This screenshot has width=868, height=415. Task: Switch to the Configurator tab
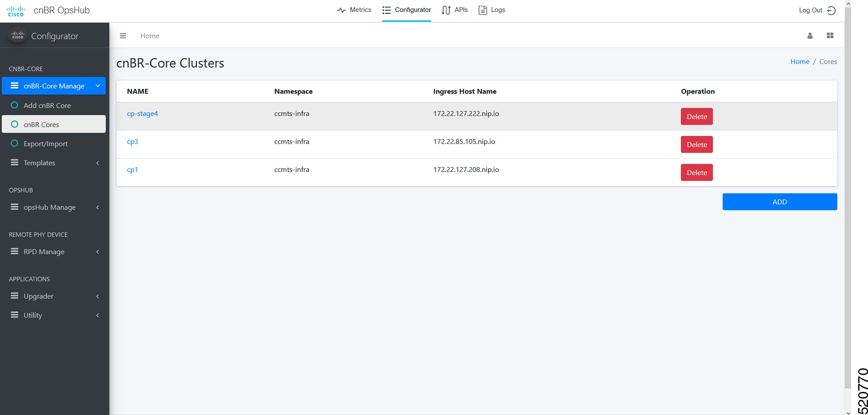coord(406,10)
